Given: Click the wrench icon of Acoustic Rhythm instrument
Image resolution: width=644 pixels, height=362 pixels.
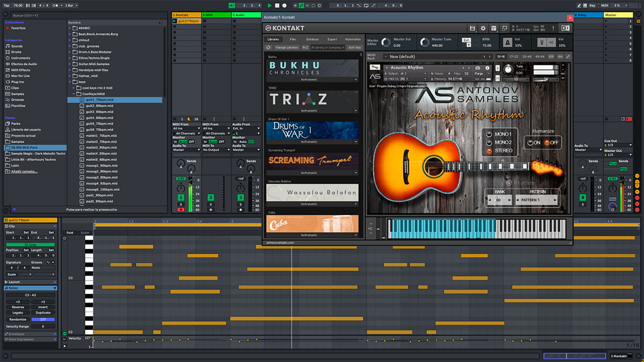Looking at the screenshot, I should 375,68.
